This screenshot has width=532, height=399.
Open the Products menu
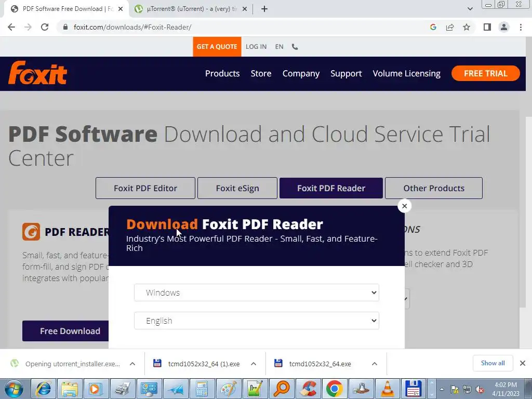pos(222,73)
